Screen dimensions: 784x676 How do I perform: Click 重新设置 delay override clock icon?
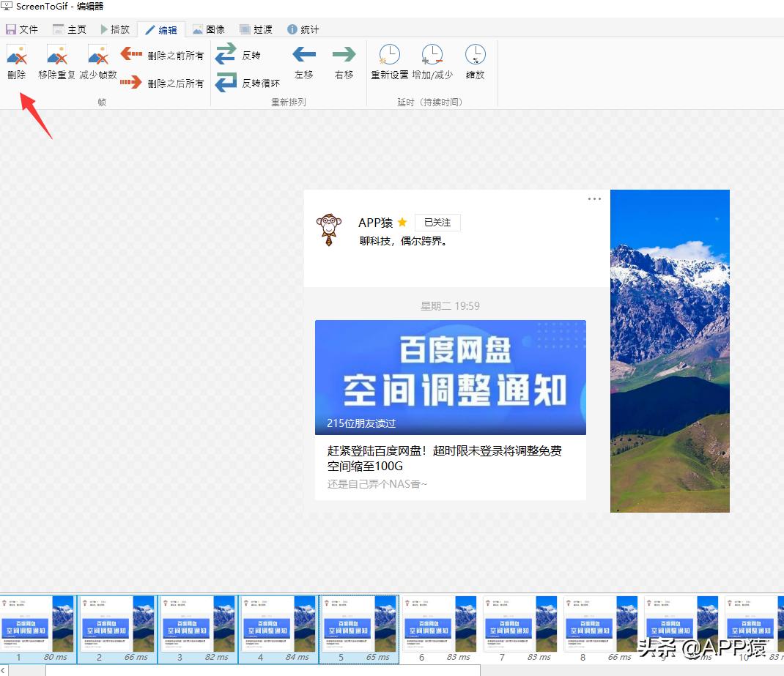coord(389,56)
